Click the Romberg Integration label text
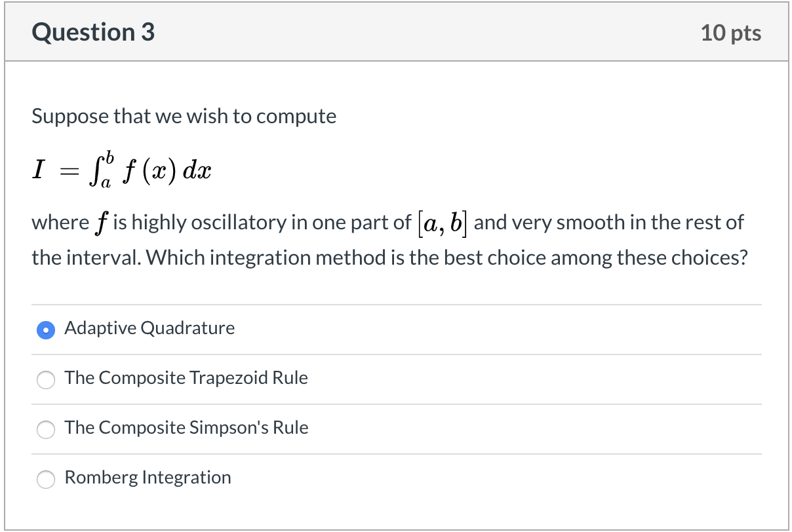Image resolution: width=792 pixels, height=532 pixels. [x=148, y=478]
